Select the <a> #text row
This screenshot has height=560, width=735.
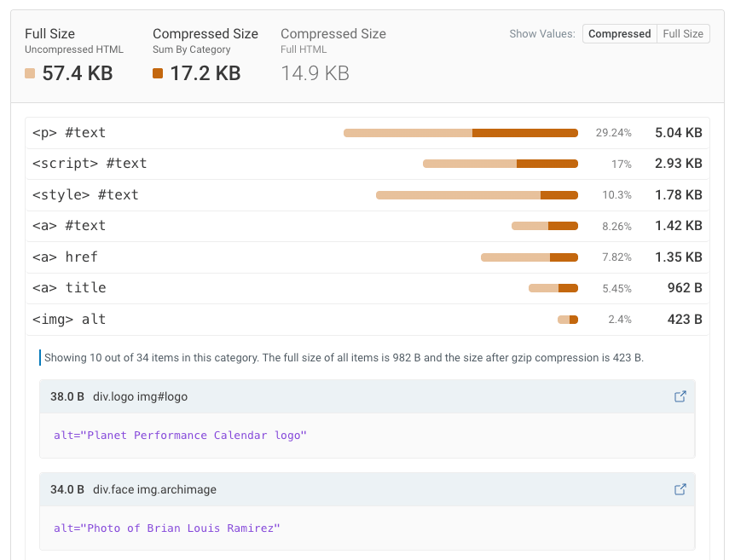213,225
